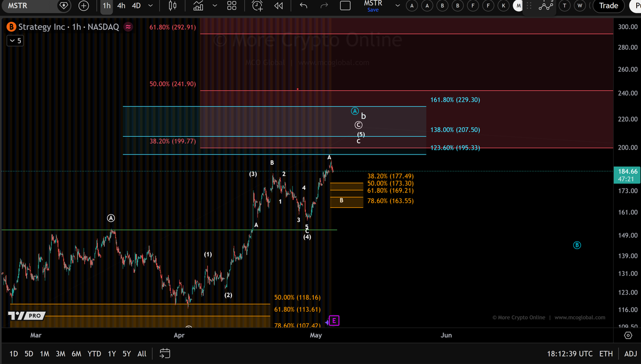
Task: Switch to the 4h interval
Action: (121, 6)
